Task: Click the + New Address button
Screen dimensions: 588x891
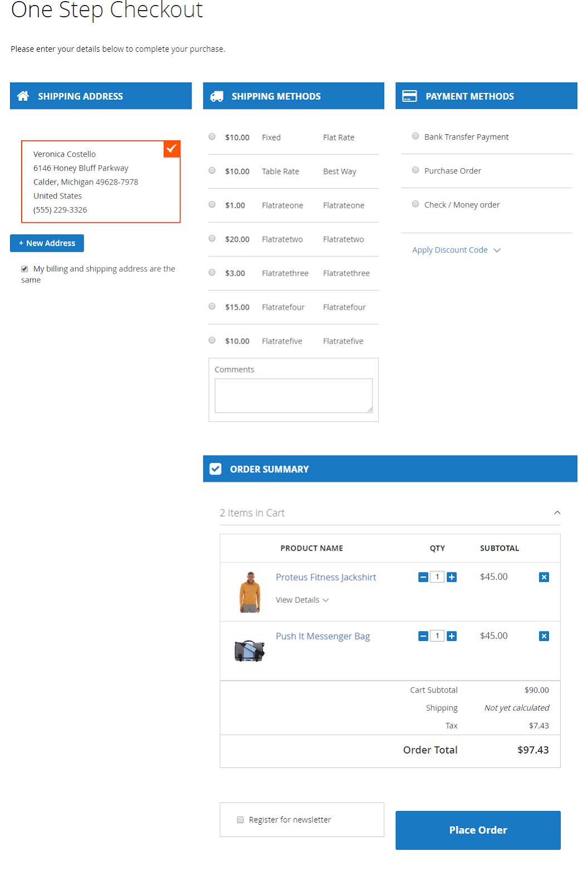Action: click(x=47, y=243)
